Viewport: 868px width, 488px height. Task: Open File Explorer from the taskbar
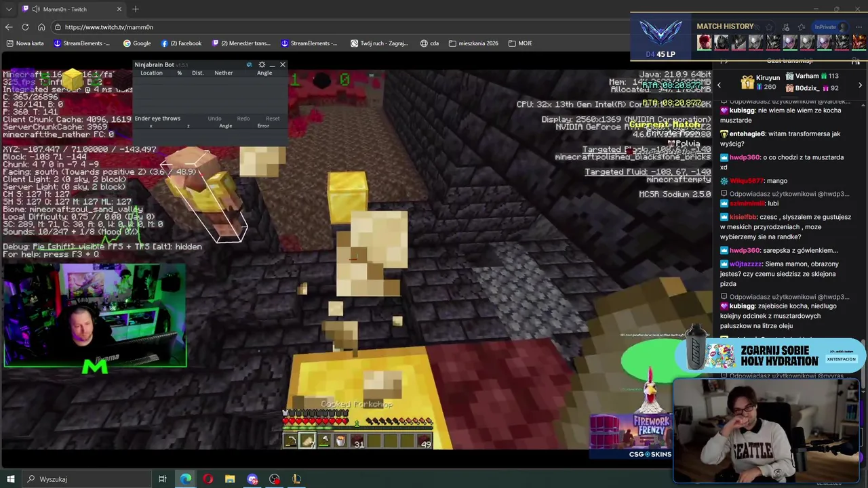click(x=230, y=479)
